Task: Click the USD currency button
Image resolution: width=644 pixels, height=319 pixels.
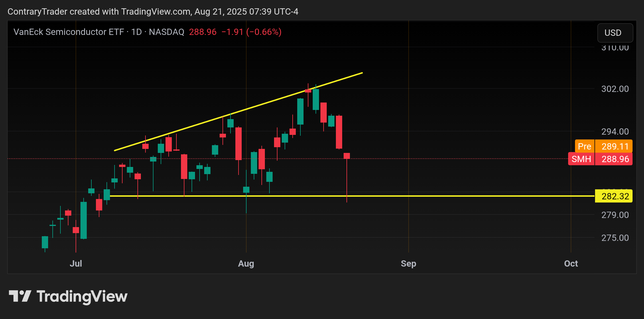Action: coord(615,33)
